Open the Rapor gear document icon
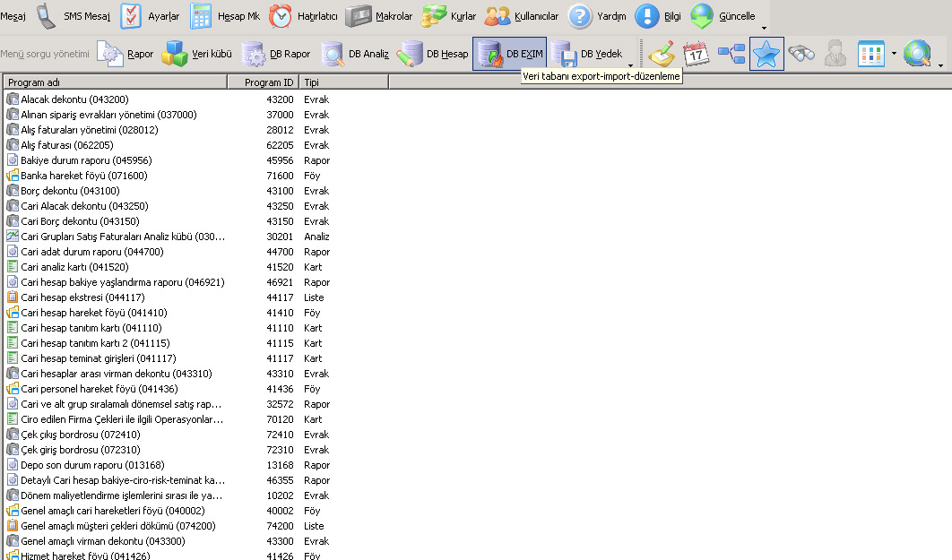952x560 pixels. pos(110,54)
